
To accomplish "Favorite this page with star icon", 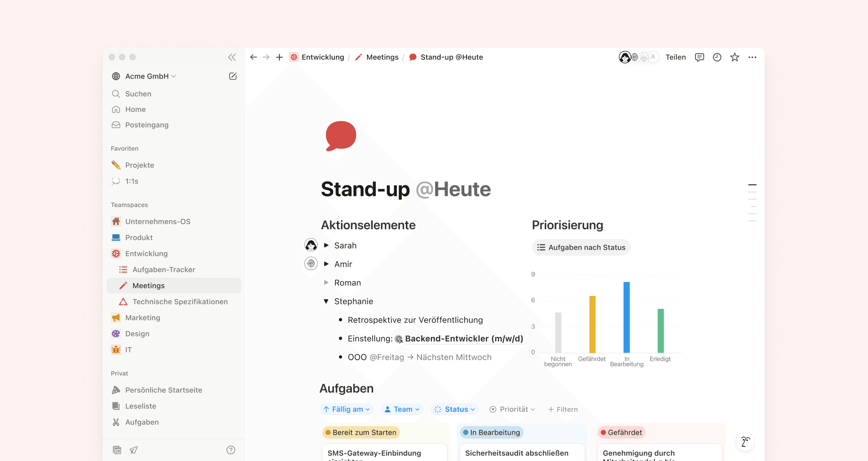I will (x=735, y=57).
